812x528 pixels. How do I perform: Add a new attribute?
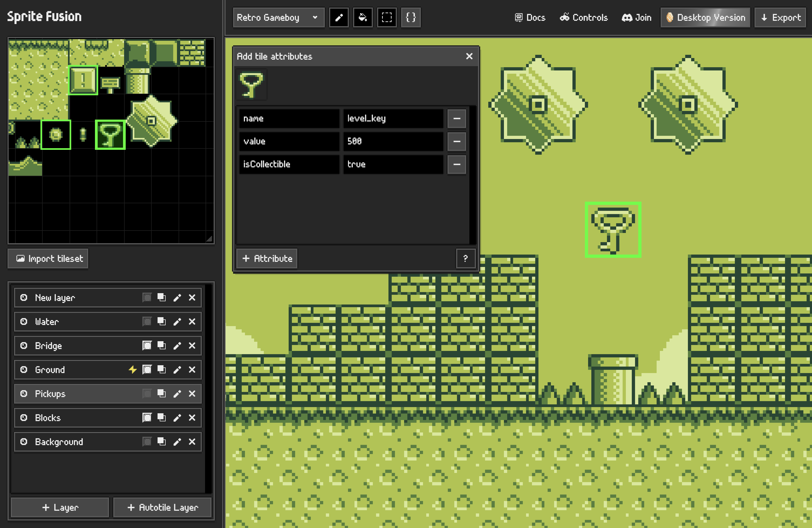(x=267, y=258)
